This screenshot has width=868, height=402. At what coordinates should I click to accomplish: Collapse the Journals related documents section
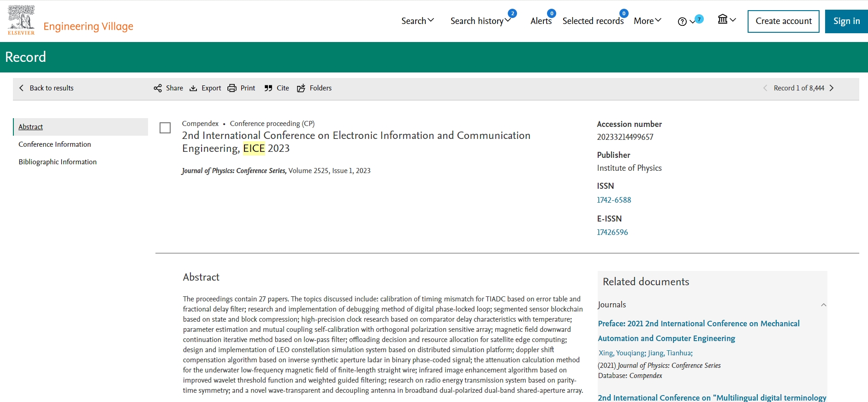coord(824,305)
